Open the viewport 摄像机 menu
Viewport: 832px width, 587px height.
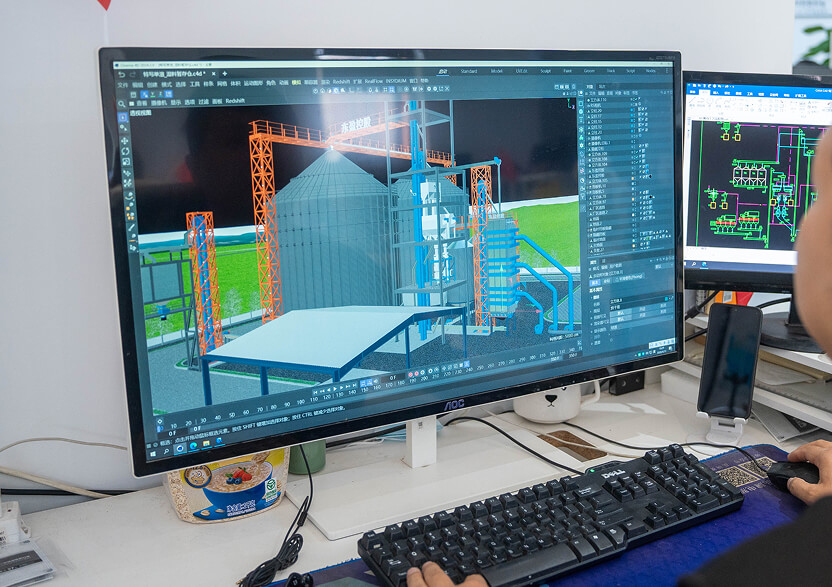click(x=159, y=103)
